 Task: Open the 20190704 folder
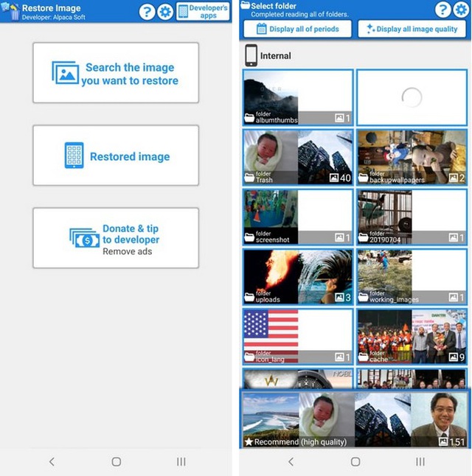tap(412, 217)
